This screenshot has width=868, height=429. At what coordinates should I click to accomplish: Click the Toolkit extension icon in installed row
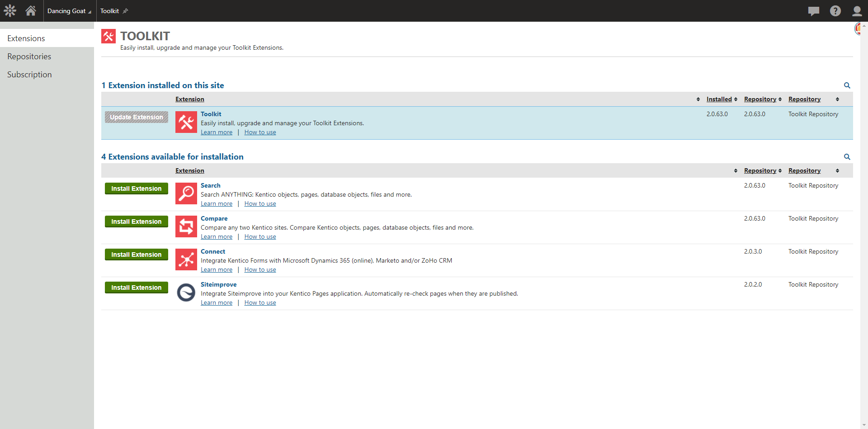pos(186,122)
